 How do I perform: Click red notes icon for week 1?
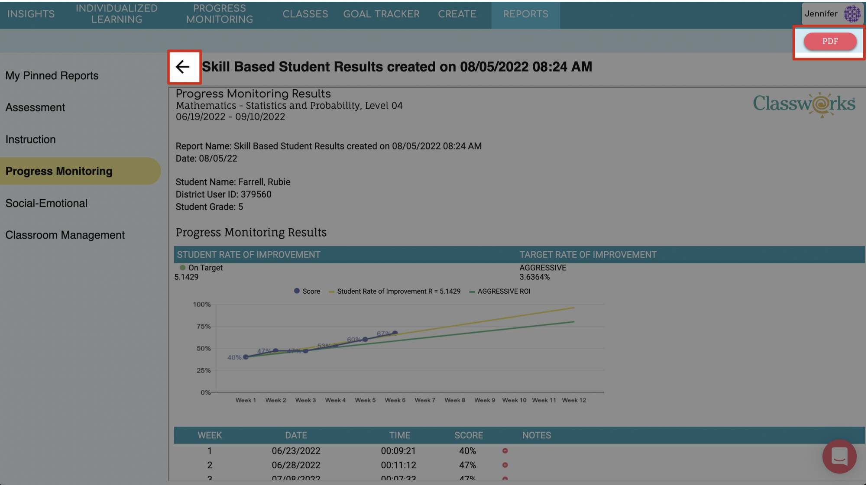[505, 451]
